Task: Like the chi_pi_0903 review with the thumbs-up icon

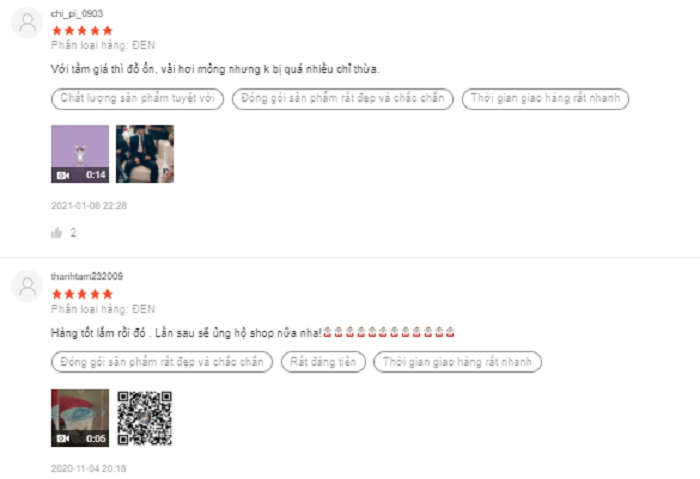Action: (57, 233)
